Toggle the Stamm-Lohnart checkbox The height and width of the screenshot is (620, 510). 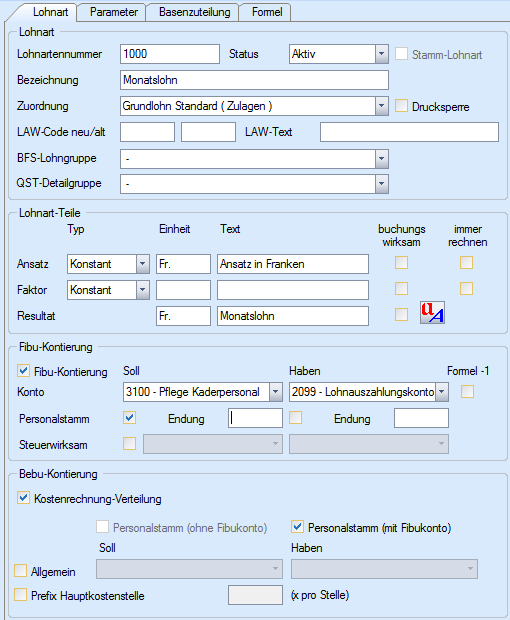point(401,54)
